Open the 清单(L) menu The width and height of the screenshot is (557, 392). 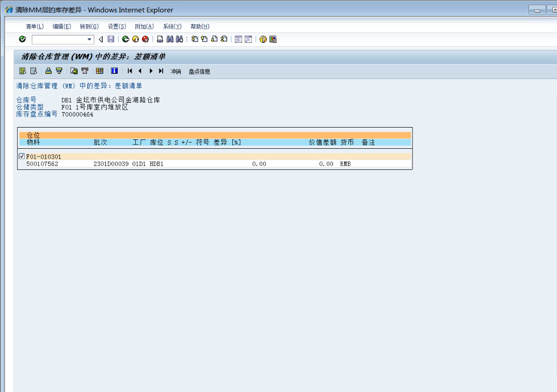pos(35,26)
